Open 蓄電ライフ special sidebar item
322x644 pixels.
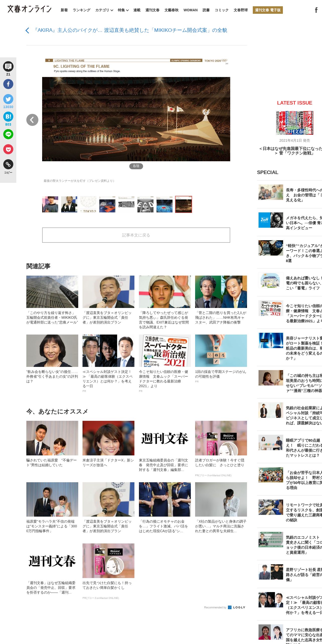290,282
